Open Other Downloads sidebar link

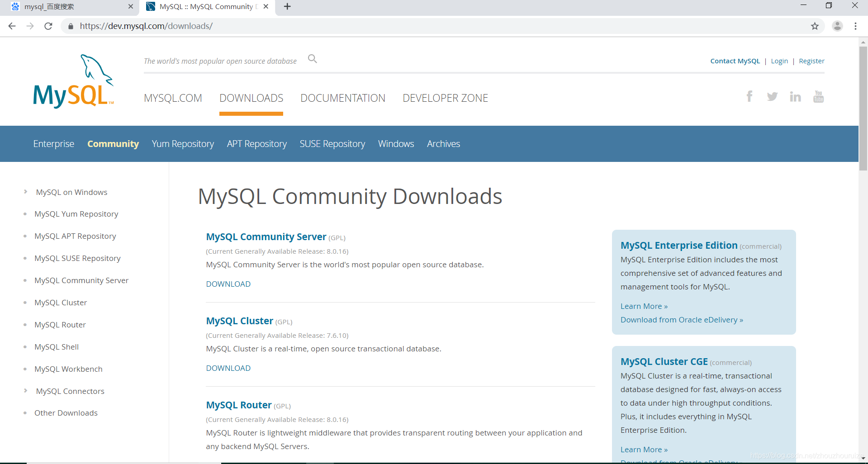pos(66,413)
